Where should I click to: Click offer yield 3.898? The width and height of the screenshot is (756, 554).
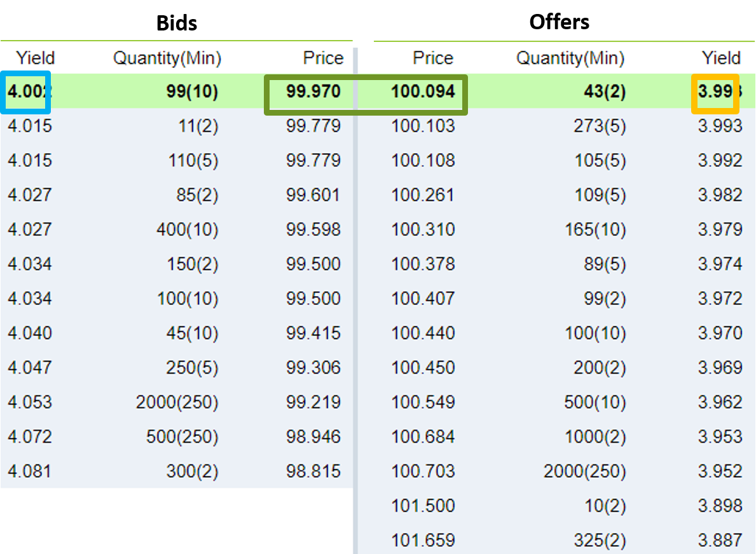[720, 506]
